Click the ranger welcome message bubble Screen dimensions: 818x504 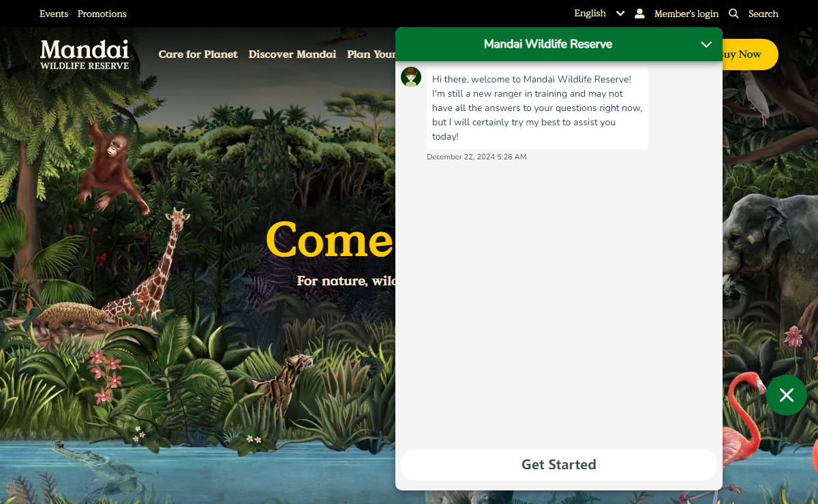[537, 108]
